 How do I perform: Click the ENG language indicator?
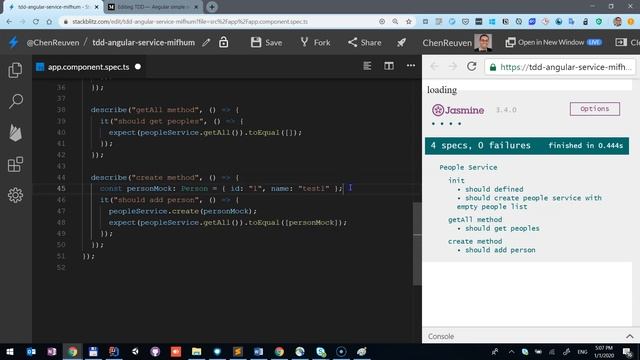pos(582,352)
